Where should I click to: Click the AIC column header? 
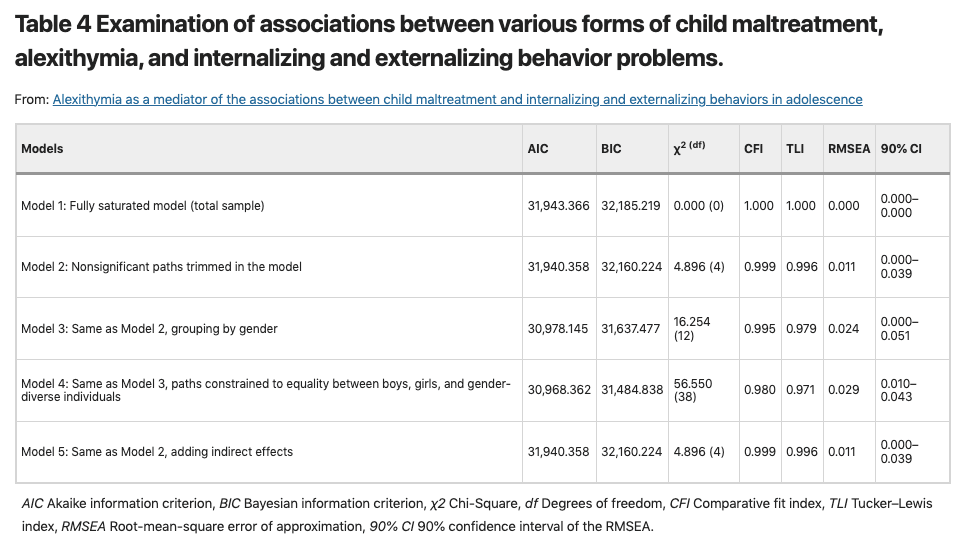pos(538,149)
